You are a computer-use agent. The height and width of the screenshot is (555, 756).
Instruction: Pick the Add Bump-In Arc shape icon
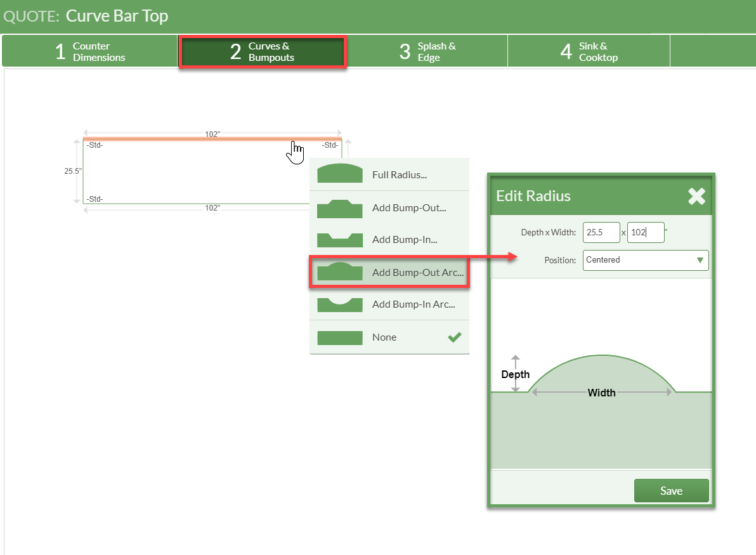tap(340, 304)
